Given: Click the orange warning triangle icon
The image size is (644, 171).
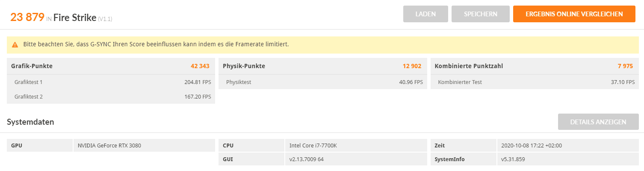Looking at the screenshot, I should click(15, 45).
